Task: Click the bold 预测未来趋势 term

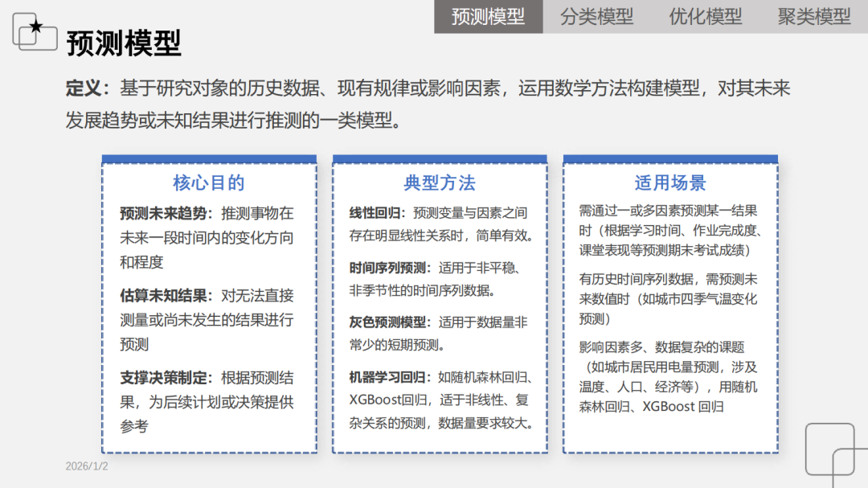Action: click(x=166, y=214)
